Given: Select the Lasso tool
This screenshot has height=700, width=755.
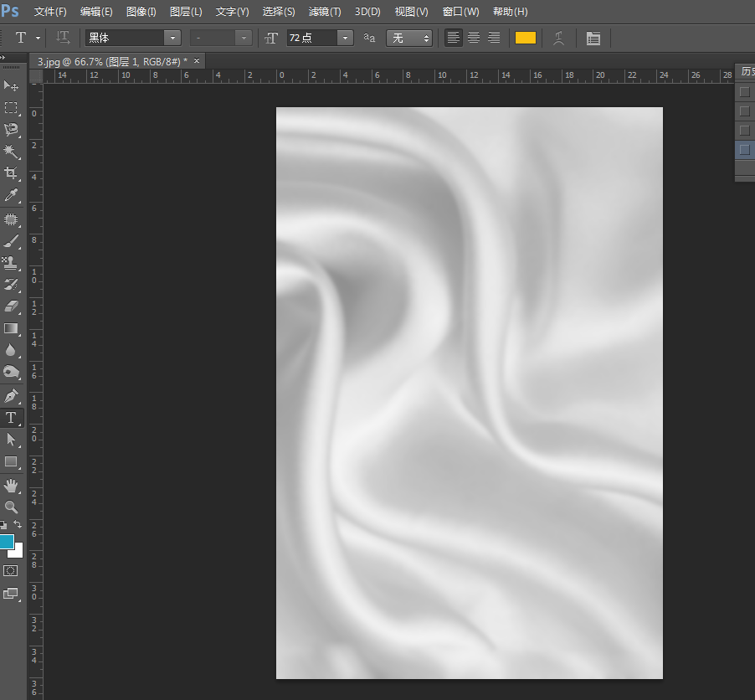Looking at the screenshot, I should click(x=11, y=129).
